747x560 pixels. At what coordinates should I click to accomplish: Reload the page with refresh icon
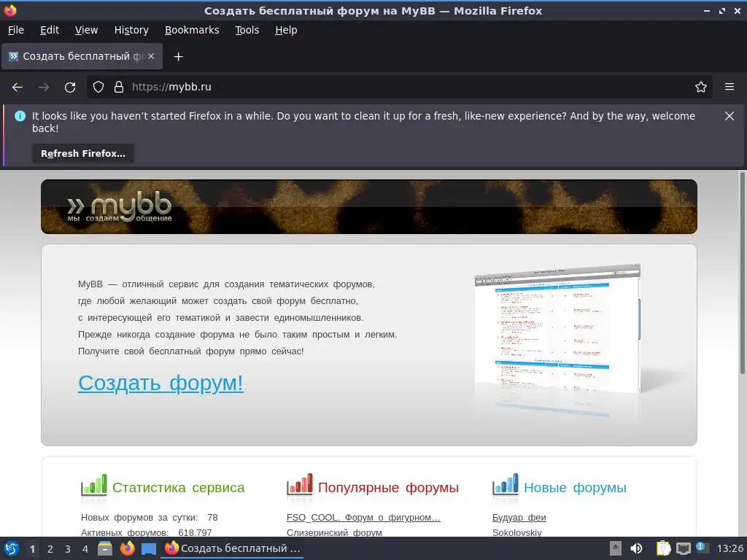pos(70,87)
